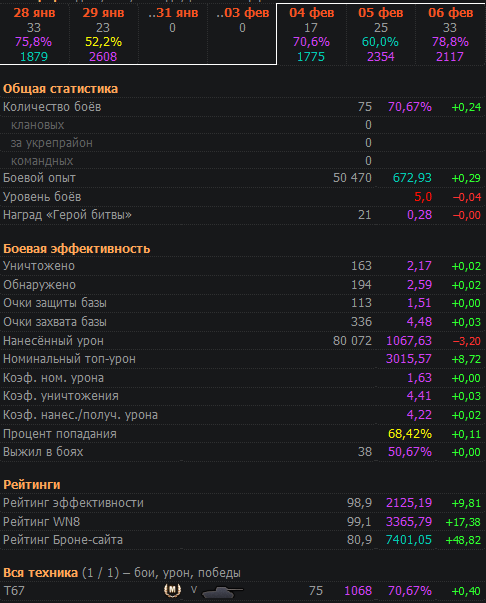The image size is (486, 603).
Task: Click the Боевая эффективность section header
Action: (x=77, y=249)
